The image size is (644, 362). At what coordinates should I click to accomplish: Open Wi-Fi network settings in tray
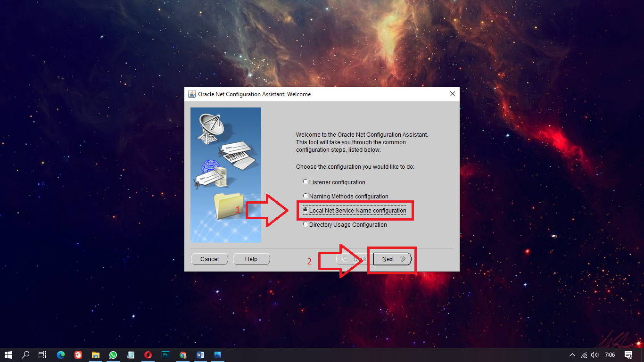coord(584,355)
